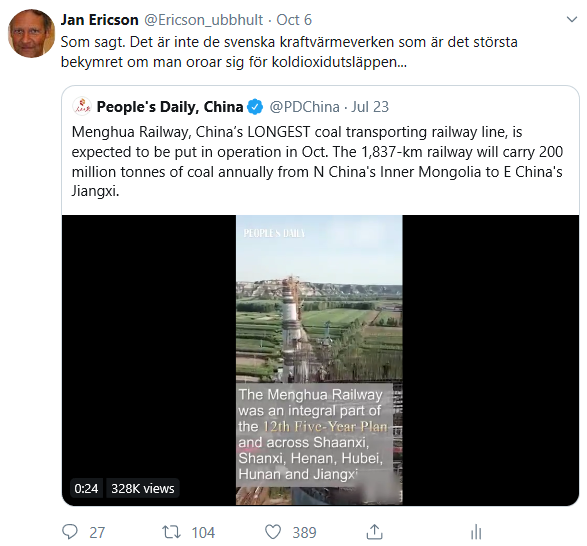Play the Menghua Railway video

click(319, 360)
